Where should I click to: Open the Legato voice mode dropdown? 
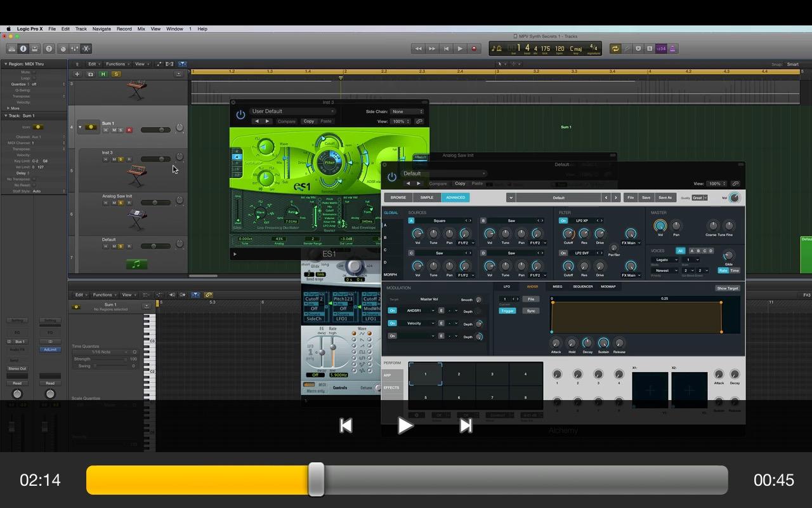[664, 260]
